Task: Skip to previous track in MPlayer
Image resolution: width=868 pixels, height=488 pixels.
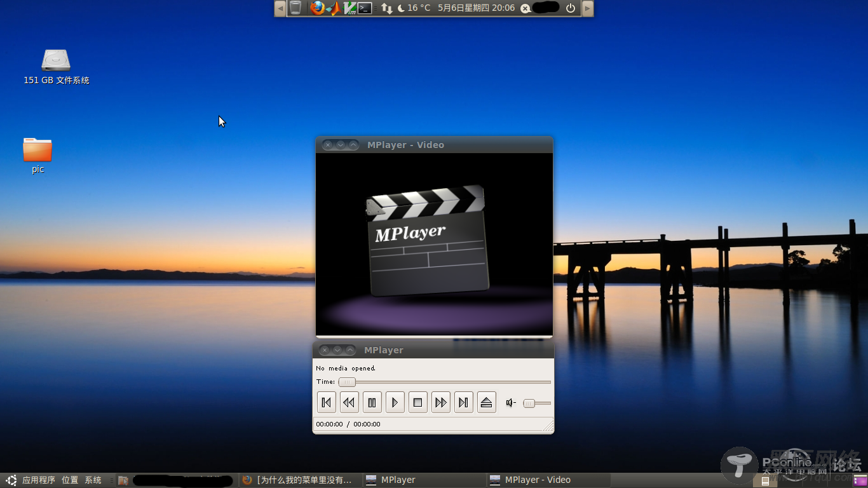Action: coord(326,402)
